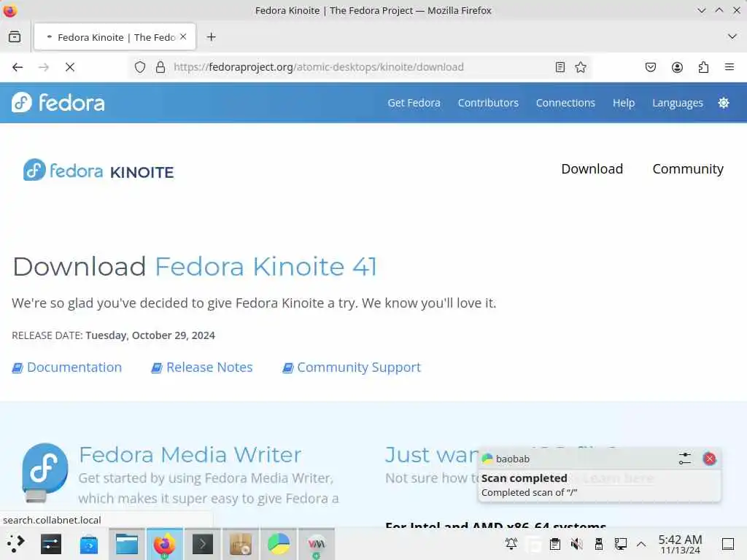Open the Get Fedora menu
Viewport: 747px width, 560px height.
point(414,103)
